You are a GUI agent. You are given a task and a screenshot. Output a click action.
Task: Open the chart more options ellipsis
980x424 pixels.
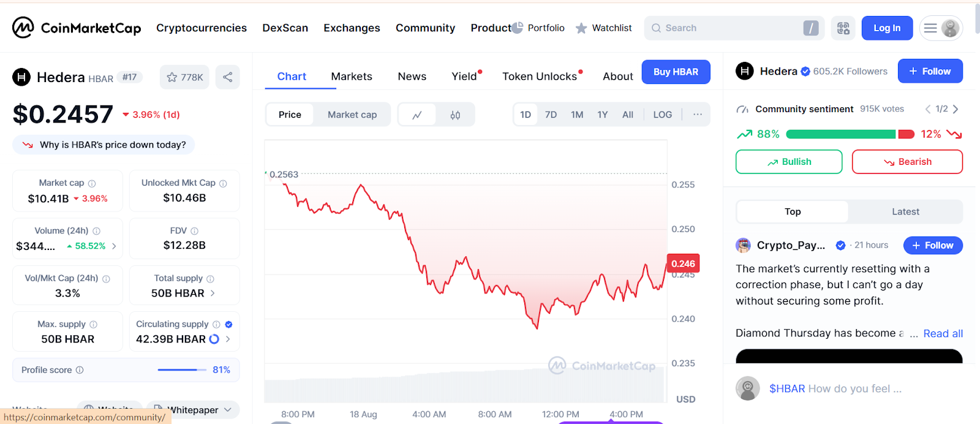(697, 115)
